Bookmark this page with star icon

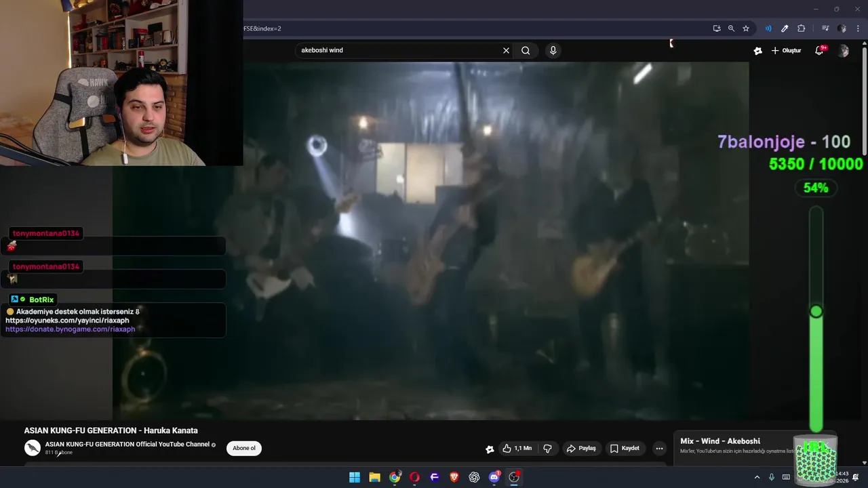pos(746,28)
